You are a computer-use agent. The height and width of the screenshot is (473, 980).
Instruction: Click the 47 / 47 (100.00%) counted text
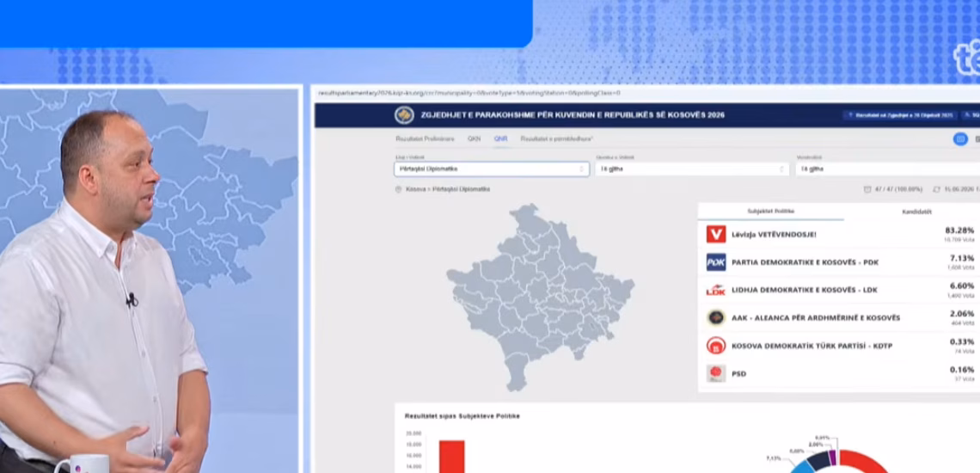pyautogui.click(x=898, y=189)
